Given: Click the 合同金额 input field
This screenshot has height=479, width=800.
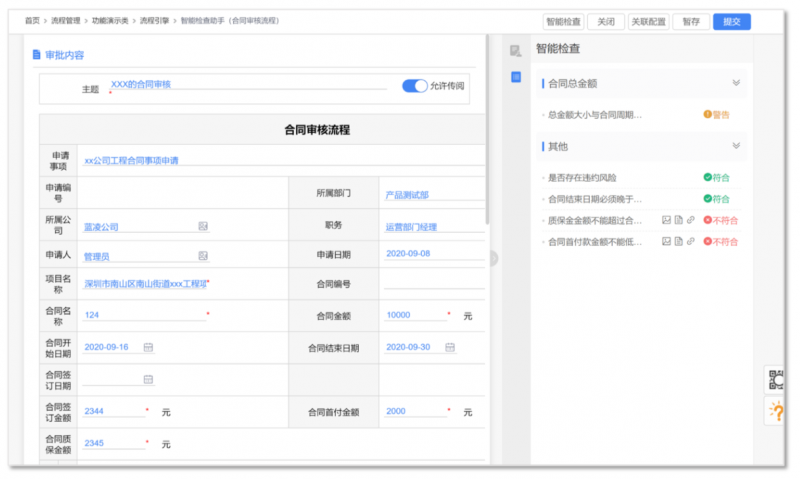Looking at the screenshot, I should pyautogui.click(x=414, y=315).
